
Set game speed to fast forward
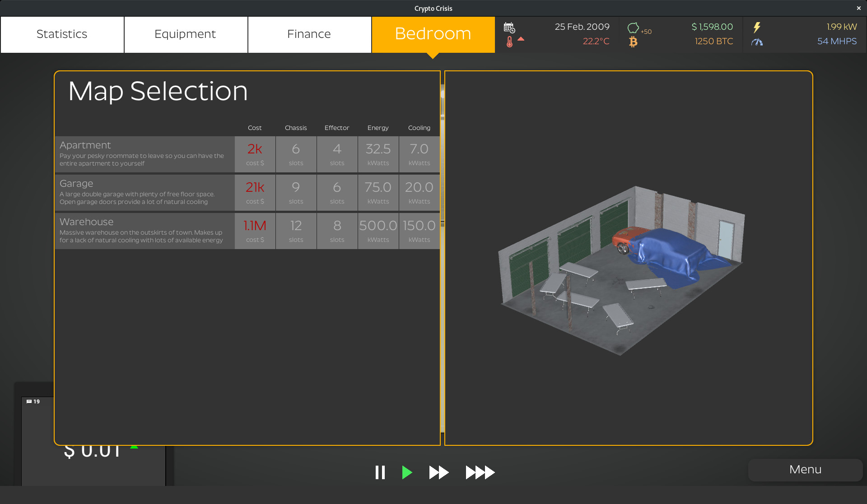(438, 472)
